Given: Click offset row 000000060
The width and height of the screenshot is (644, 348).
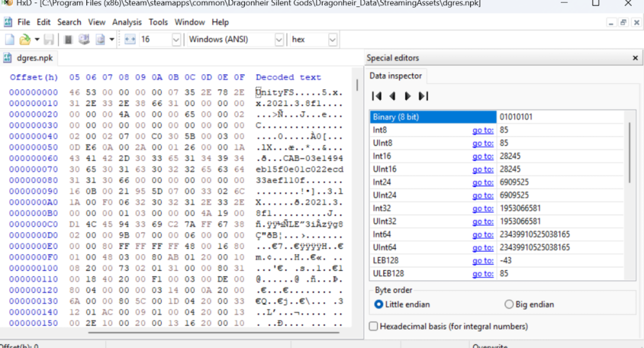Looking at the screenshot, I should 33,159.
